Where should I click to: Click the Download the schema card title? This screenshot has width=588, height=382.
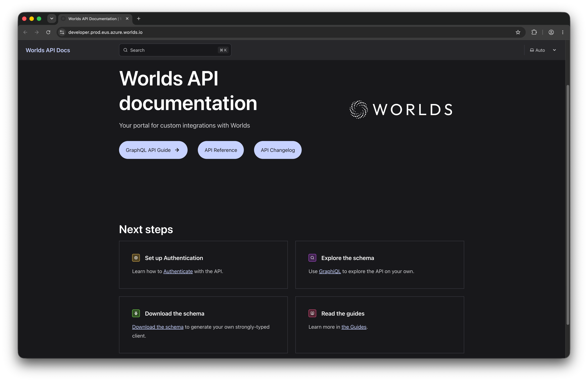pyautogui.click(x=175, y=314)
